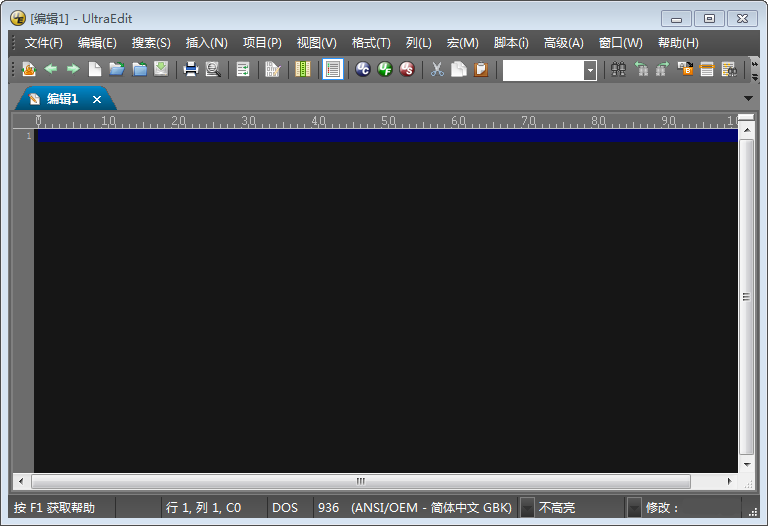The image size is (768, 526).
Task: Click the green back arrow icon
Action: 51,69
